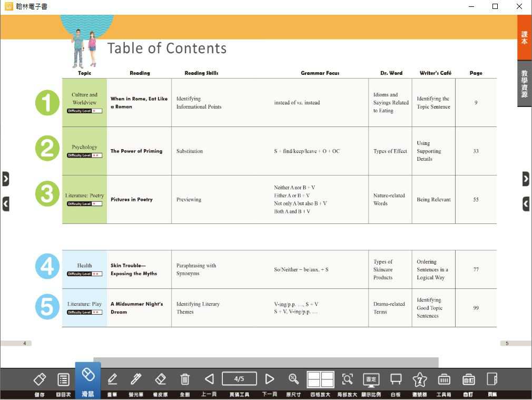This screenshot has height=400, width=532.
Task: Open the display ratio monitor icon
Action: [371, 380]
